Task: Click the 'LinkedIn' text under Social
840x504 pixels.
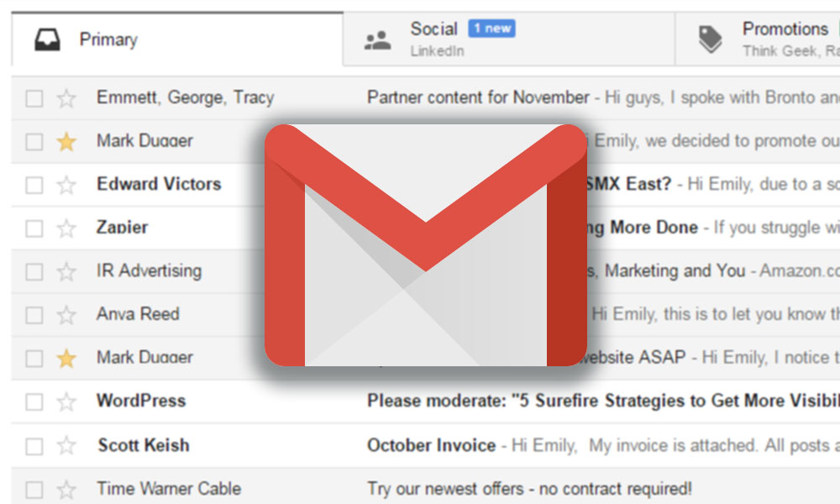Action: pyautogui.click(x=437, y=51)
